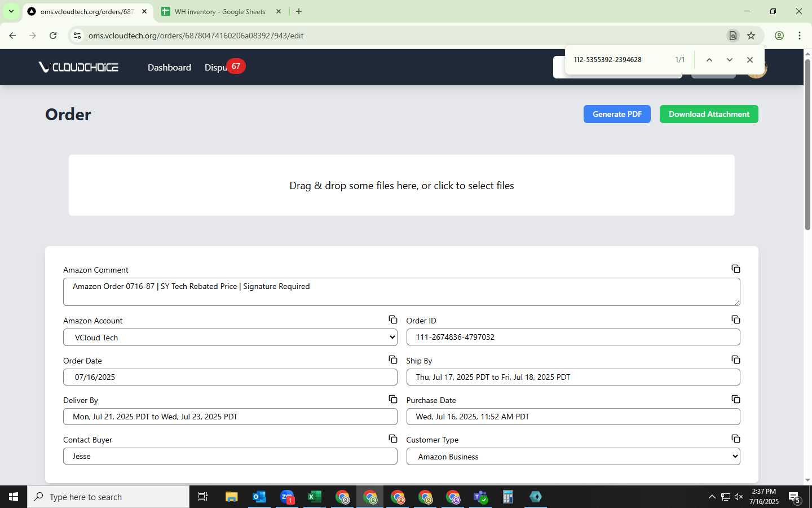Image resolution: width=812 pixels, height=508 pixels.
Task: Click the Generate PDF button
Action: tap(617, 114)
